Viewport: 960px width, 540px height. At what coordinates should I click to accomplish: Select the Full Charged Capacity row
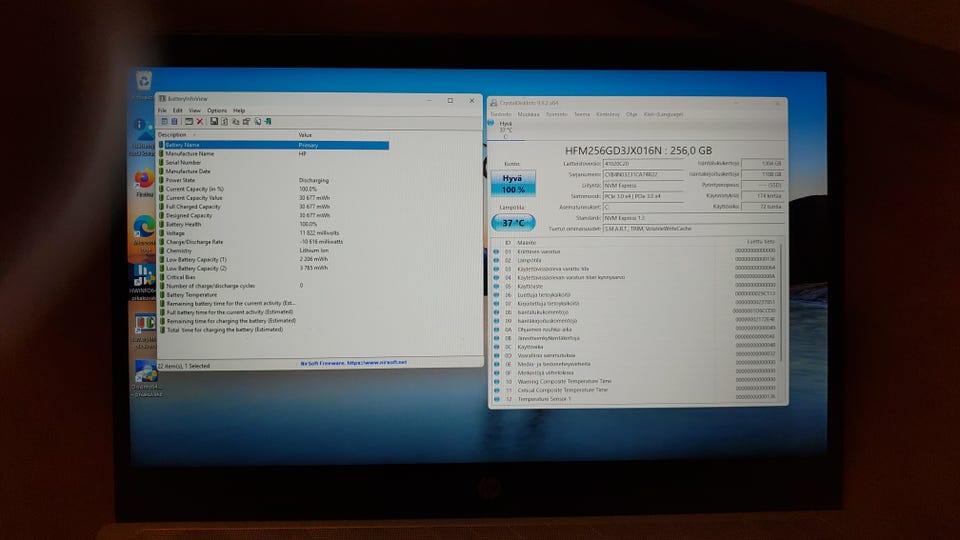click(274, 206)
